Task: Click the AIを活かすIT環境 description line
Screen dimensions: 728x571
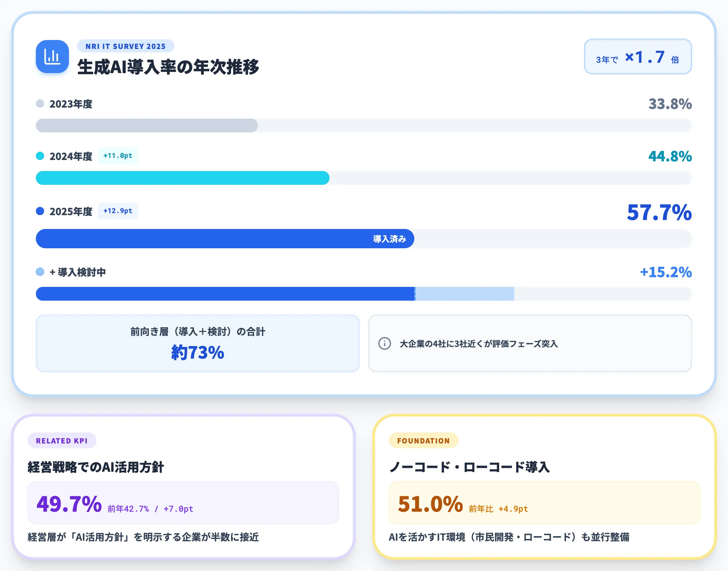Action: (x=509, y=537)
